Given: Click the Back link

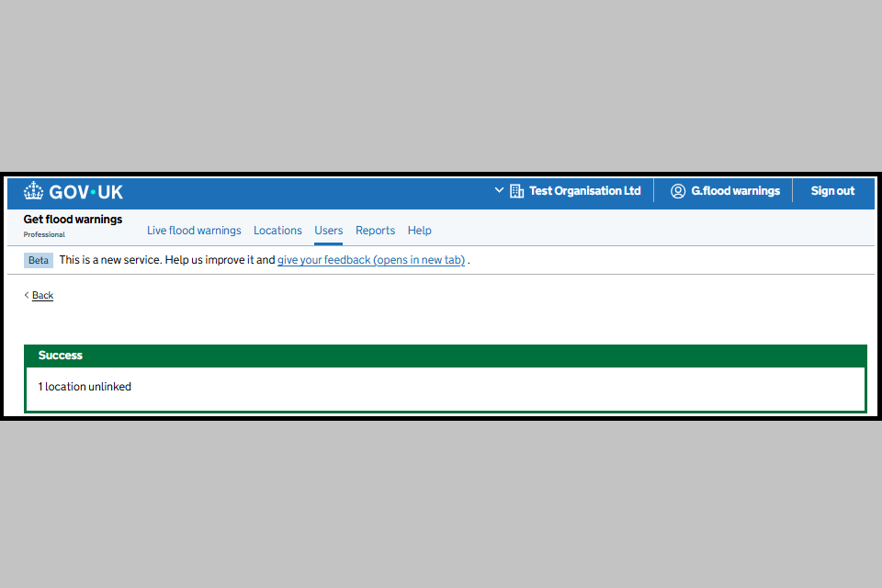Looking at the screenshot, I should pyautogui.click(x=43, y=296).
